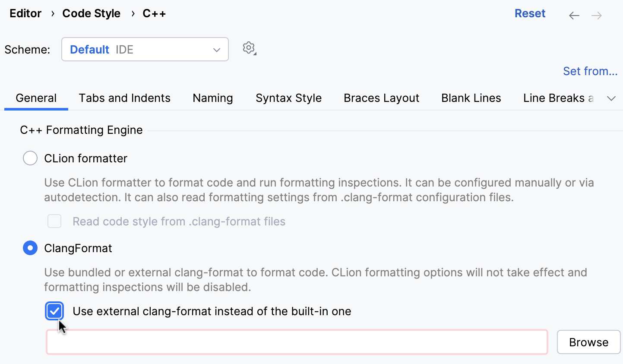
Task: Navigate to the Editor breadcrumb
Action: [x=25, y=13]
